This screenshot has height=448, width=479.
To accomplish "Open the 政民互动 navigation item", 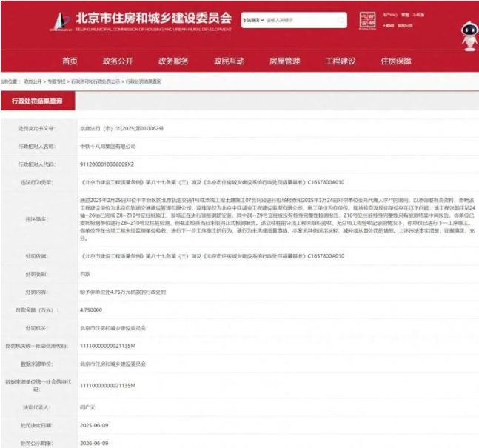I will pyautogui.click(x=229, y=61).
